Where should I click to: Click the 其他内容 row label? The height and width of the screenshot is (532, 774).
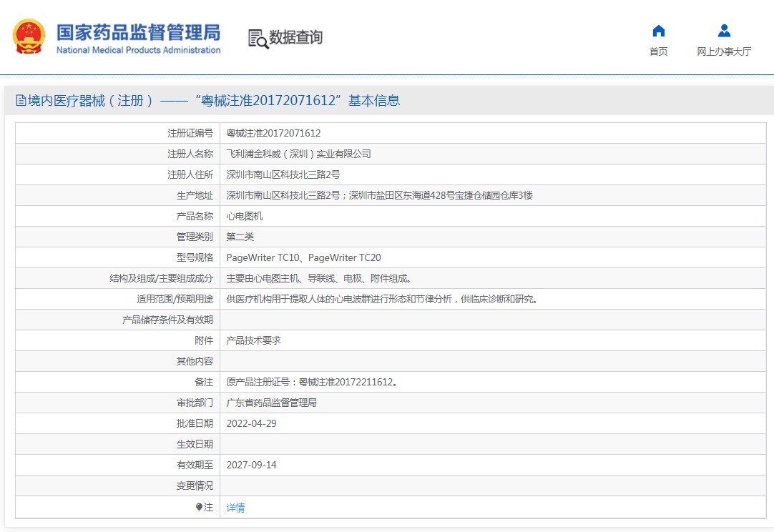tap(195, 361)
